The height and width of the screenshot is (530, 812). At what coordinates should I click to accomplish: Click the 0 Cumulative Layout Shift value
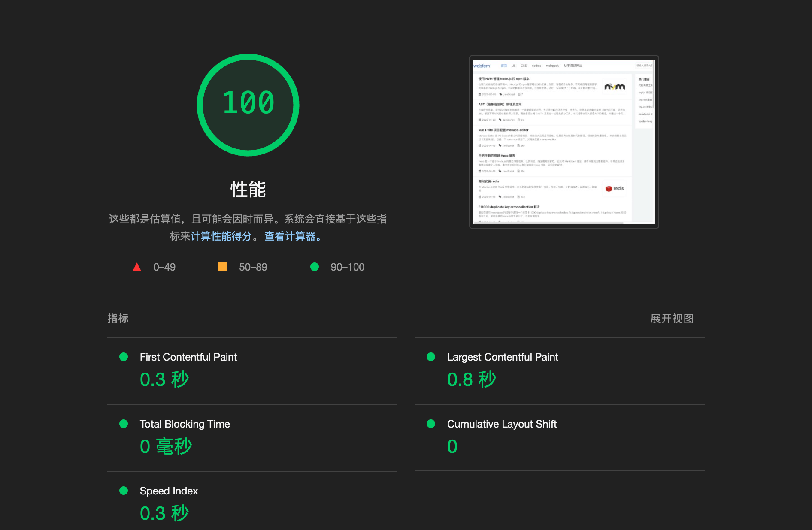click(x=452, y=446)
